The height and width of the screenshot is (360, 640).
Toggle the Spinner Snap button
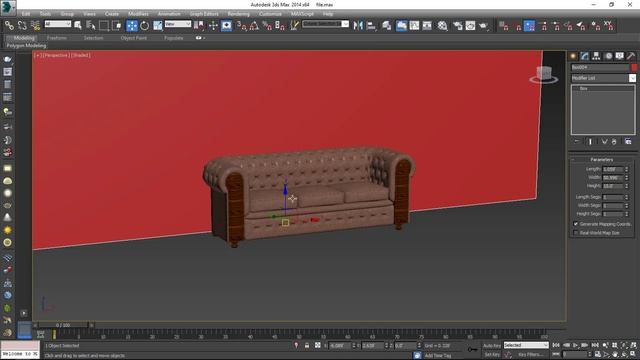[280, 26]
